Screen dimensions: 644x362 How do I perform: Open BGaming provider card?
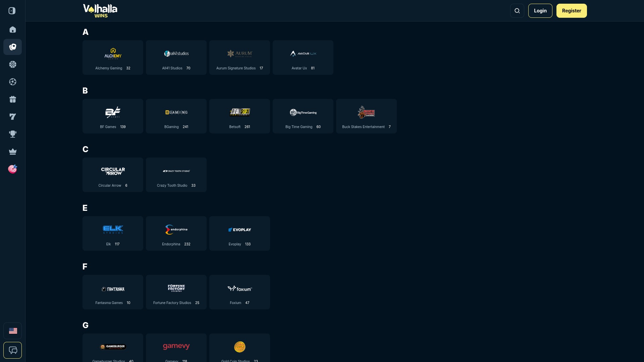click(176, 116)
